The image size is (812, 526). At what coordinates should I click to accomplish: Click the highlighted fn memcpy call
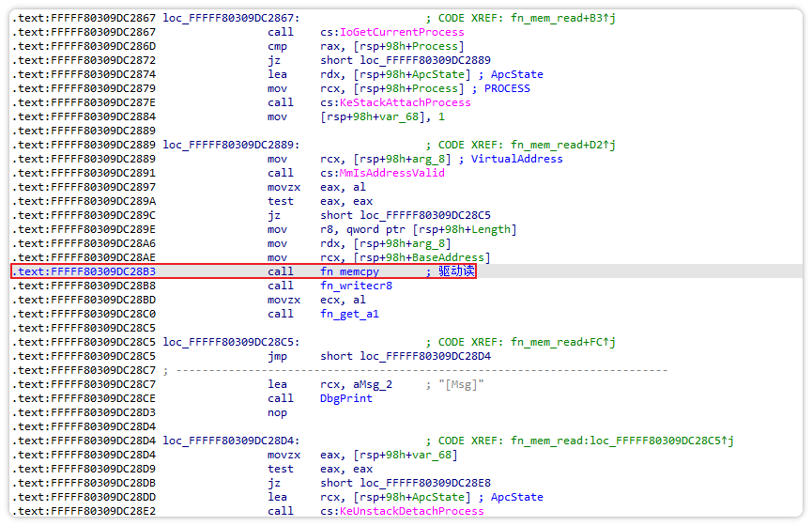coord(352,271)
